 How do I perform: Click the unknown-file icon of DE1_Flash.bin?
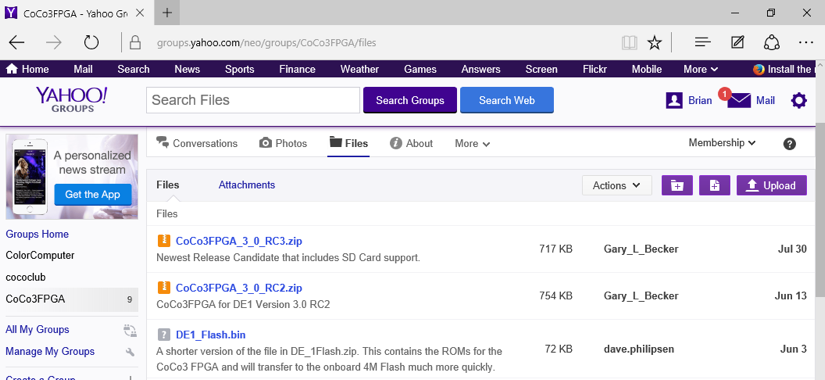pyautogui.click(x=164, y=335)
